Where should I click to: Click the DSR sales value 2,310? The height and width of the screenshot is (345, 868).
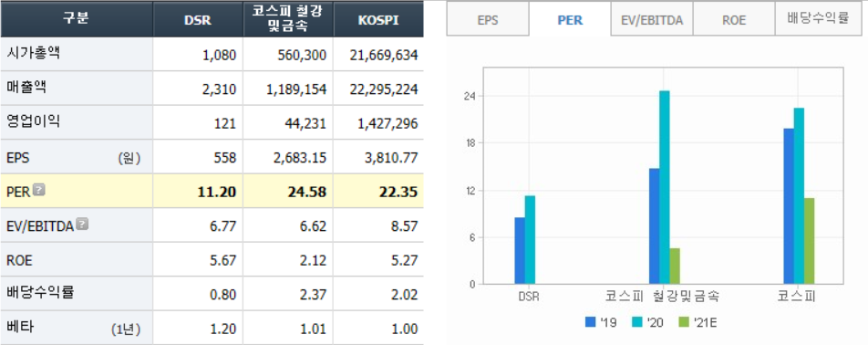click(x=220, y=89)
